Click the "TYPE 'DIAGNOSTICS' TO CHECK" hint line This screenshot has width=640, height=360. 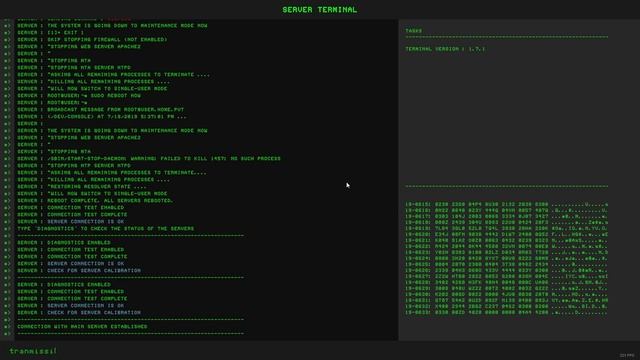(106, 229)
